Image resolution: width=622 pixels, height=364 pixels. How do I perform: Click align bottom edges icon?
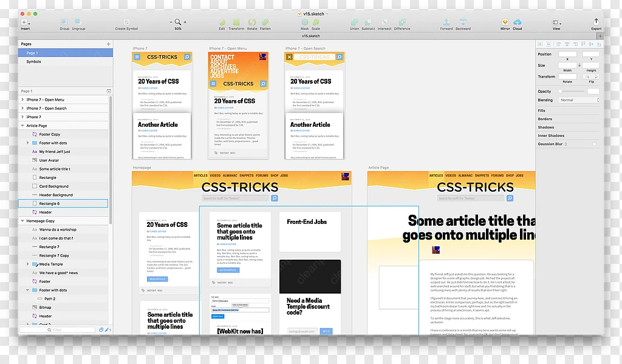pos(599,44)
